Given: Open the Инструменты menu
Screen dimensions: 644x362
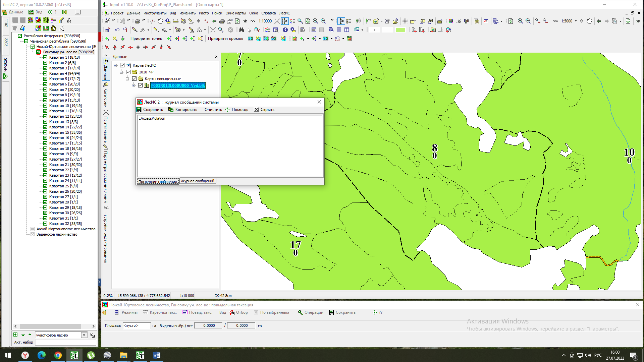Looking at the screenshot, I should 155,13.
